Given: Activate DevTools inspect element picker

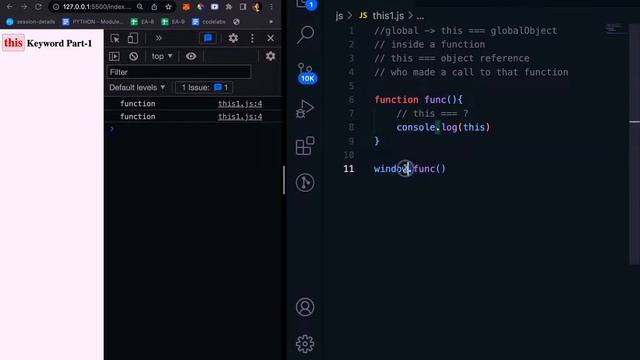Looking at the screenshot, I should (x=115, y=38).
